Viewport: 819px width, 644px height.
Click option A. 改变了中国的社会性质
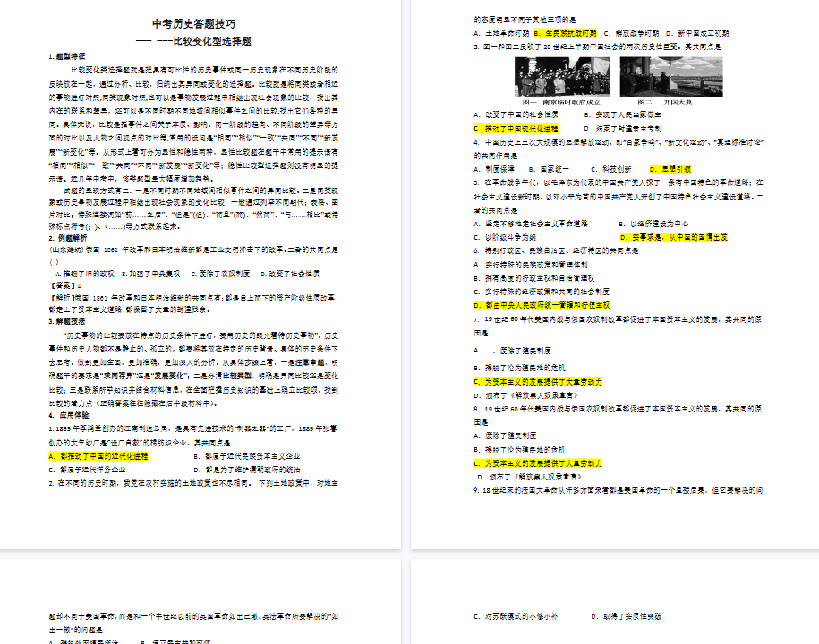coord(516,114)
